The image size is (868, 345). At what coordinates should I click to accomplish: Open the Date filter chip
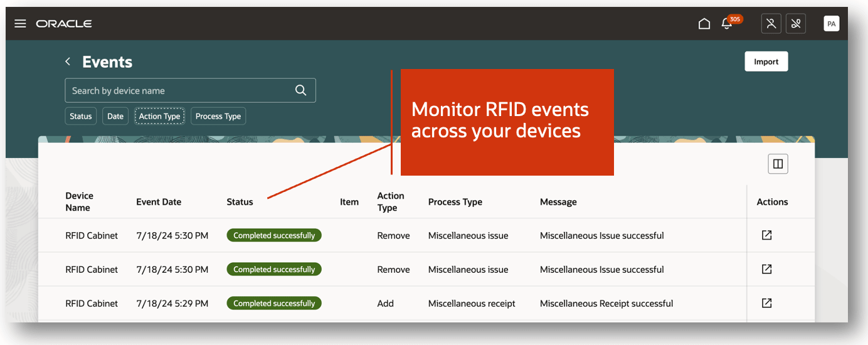115,116
